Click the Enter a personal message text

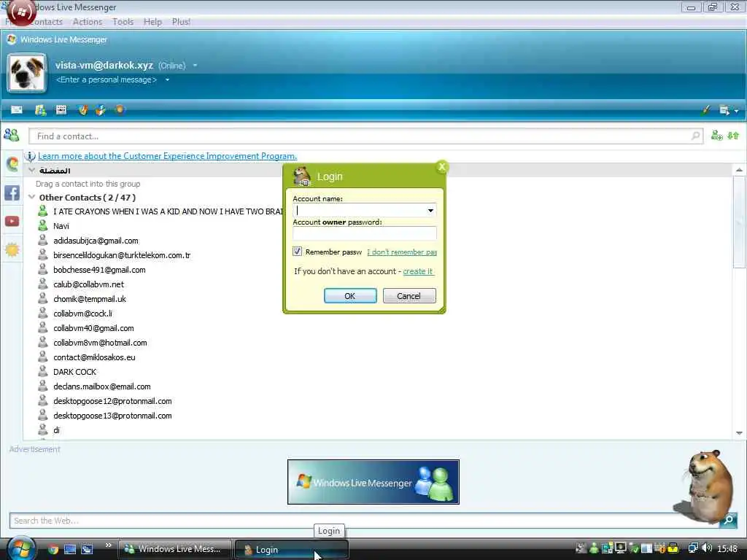(107, 79)
